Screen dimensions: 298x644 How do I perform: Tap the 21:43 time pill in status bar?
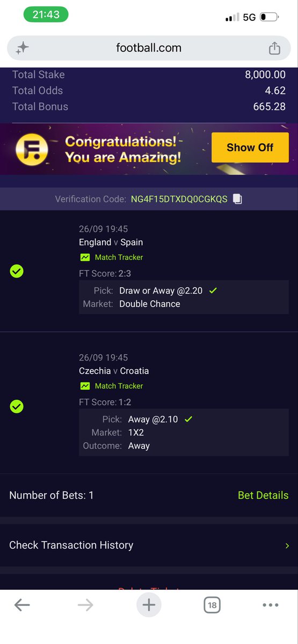[46, 14]
